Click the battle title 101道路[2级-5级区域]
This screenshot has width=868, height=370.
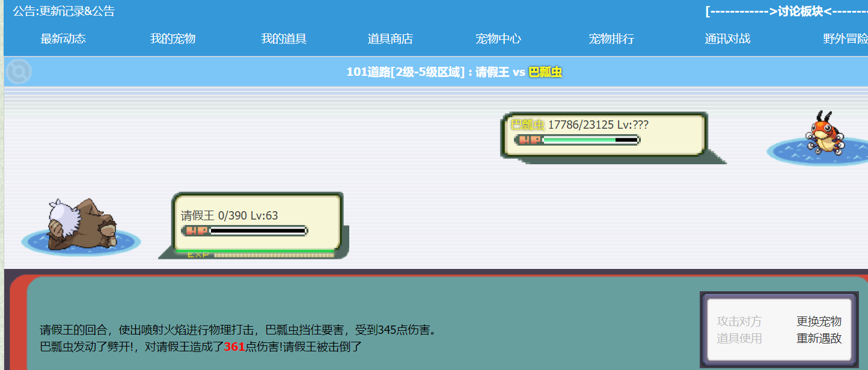406,72
